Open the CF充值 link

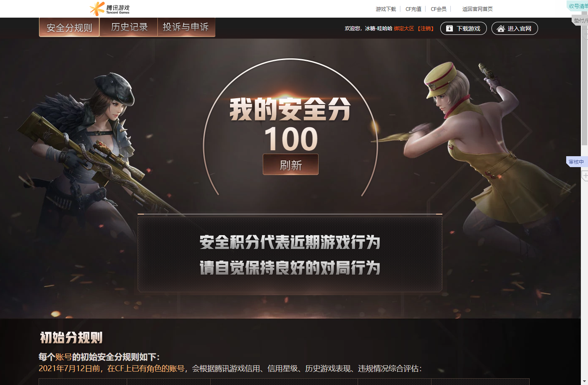[x=413, y=9]
